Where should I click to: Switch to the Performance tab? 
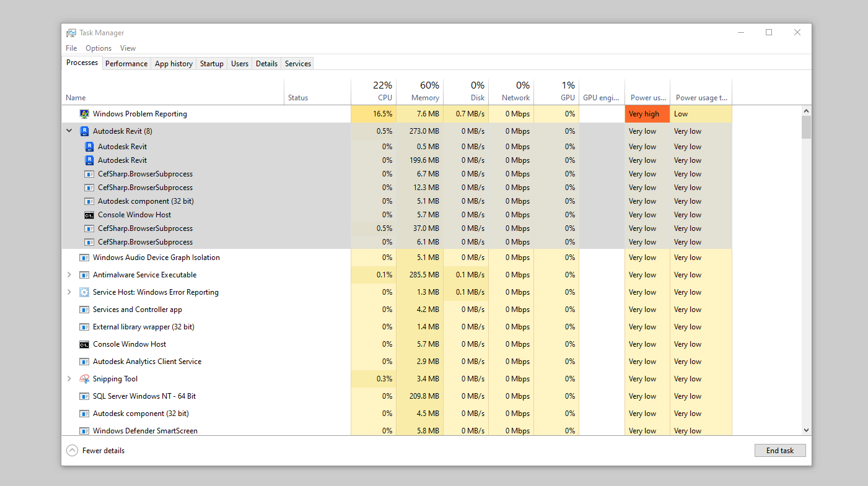point(126,63)
